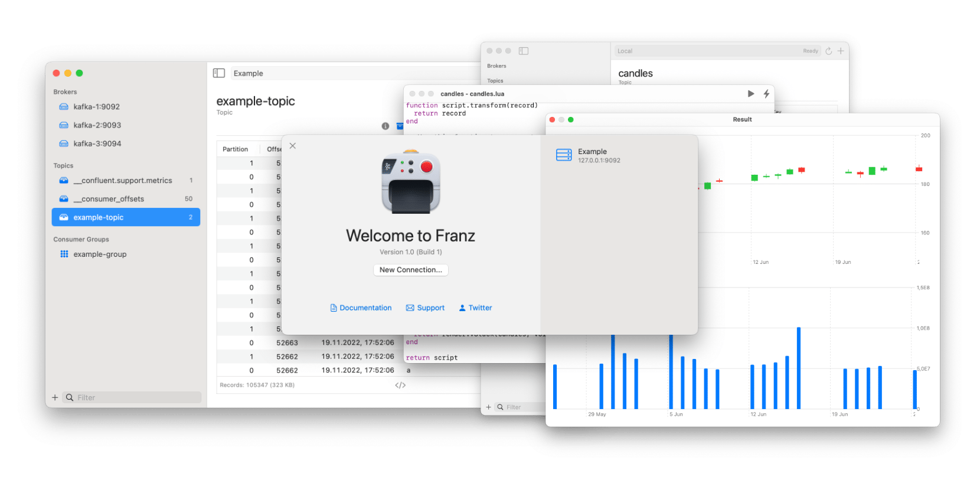
Task: Click the candles - candles.lua window title
Action: coord(472,94)
